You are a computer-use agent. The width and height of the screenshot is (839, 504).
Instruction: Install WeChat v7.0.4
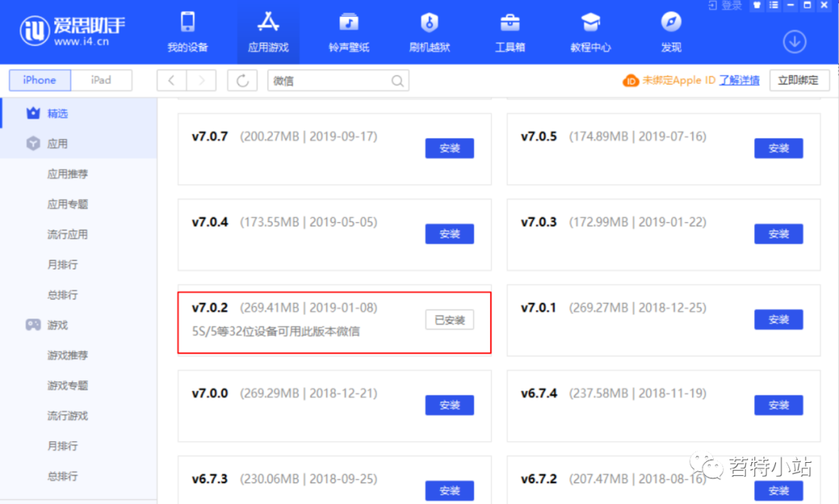450,234
